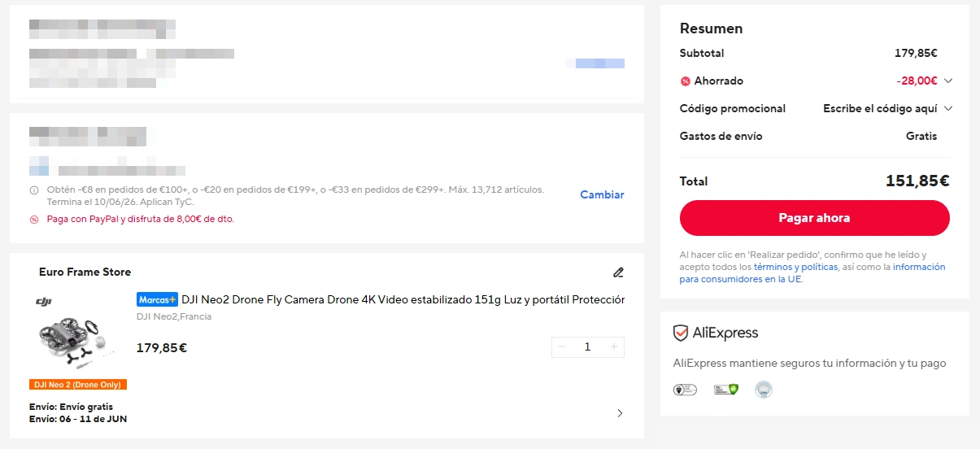Click Cambiar to change the payment method
Viewport: 980px width, 449px height.
tap(602, 194)
